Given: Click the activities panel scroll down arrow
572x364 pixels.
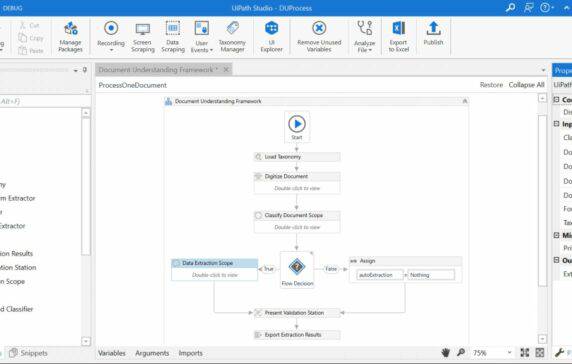Looking at the screenshot, I should tap(86, 341).
